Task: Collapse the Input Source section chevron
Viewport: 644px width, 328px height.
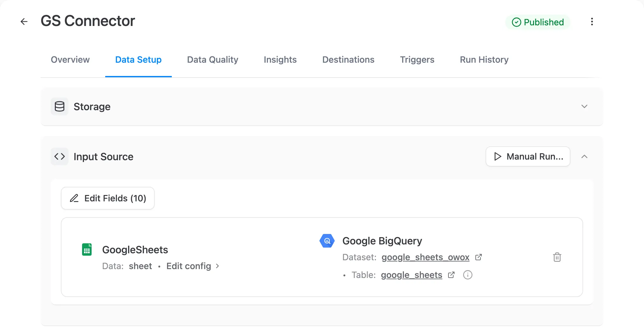Action: click(x=584, y=156)
